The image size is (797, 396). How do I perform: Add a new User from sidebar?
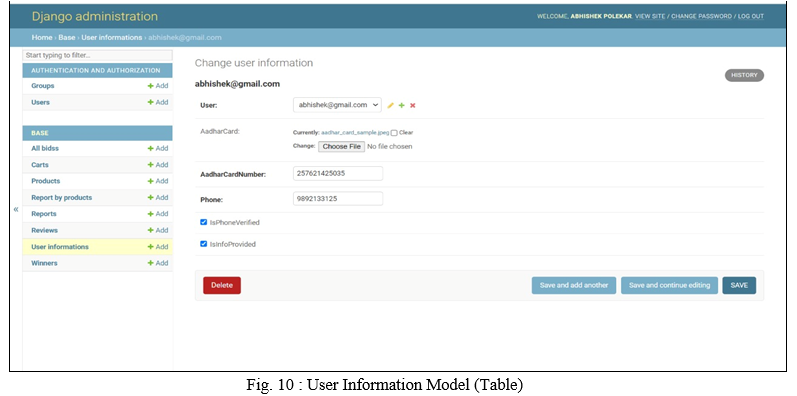158,102
